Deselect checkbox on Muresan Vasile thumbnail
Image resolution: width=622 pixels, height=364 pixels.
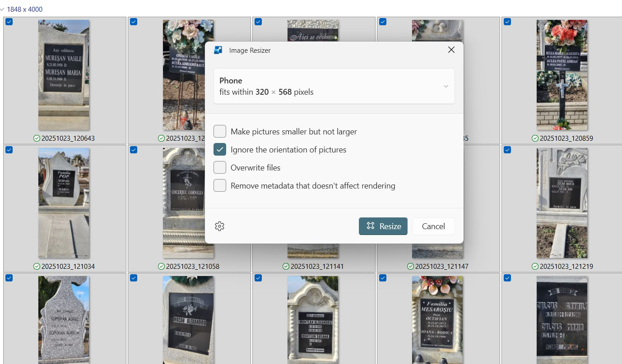pyautogui.click(x=9, y=22)
